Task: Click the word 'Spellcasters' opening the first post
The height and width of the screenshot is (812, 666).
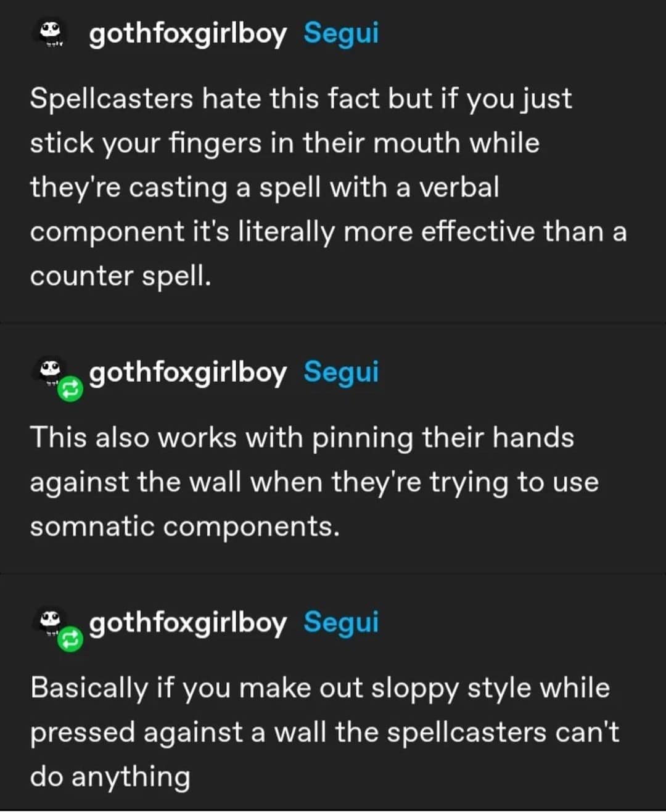Action: (111, 99)
